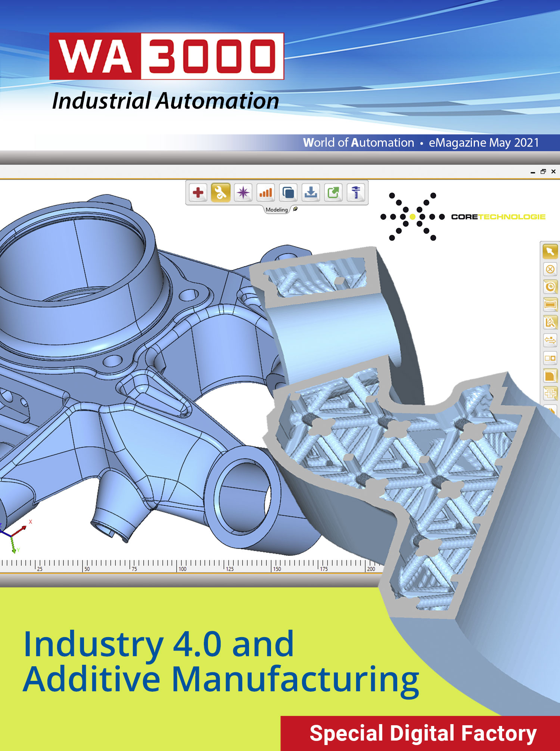Open the blue caliper measurement tool
Viewport: 560px width, 751px height.
(356, 193)
